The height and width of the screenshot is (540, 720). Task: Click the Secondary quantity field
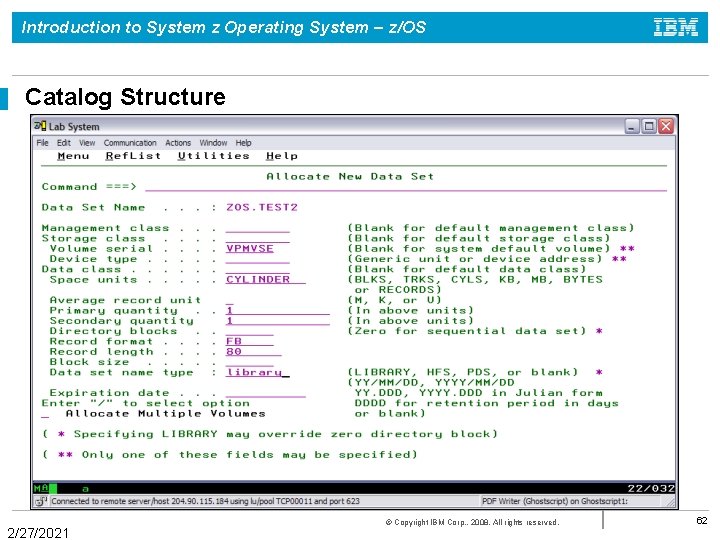277,321
